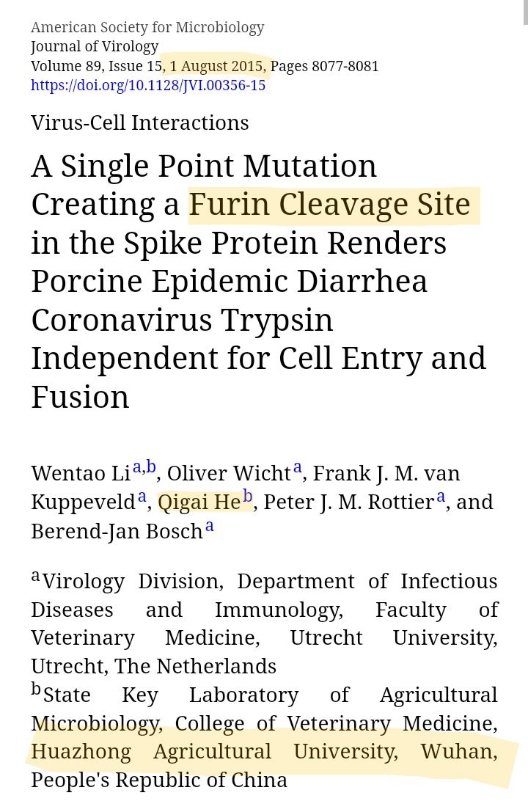Click affiliation 'a' link after Kuppeveld

[142, 497]
